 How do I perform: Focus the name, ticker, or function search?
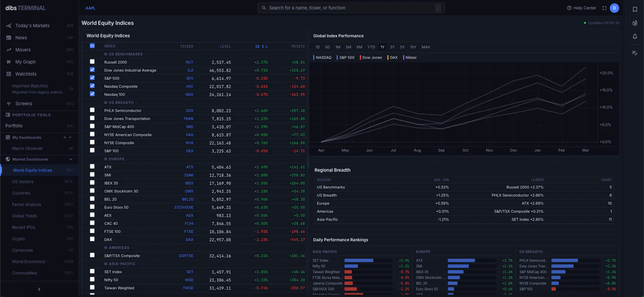[x=351, y=8]
